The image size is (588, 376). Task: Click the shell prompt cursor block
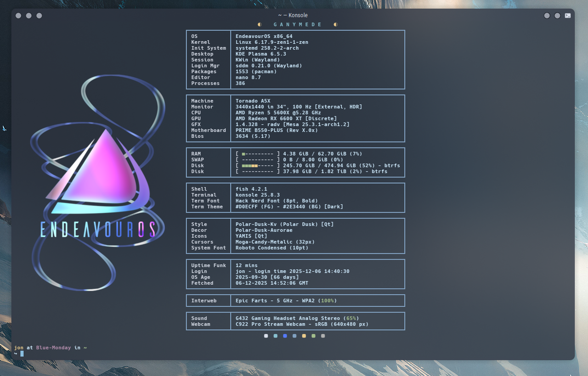coord(22,354)
